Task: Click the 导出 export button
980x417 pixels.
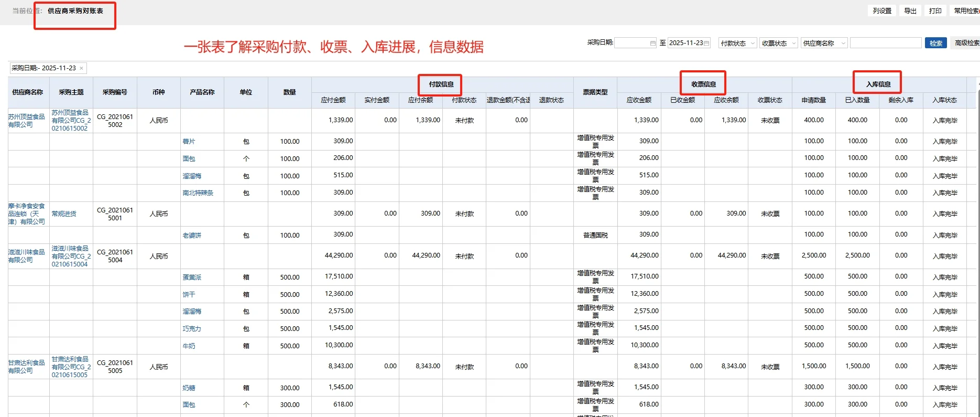Action: (x=910, y=10)
